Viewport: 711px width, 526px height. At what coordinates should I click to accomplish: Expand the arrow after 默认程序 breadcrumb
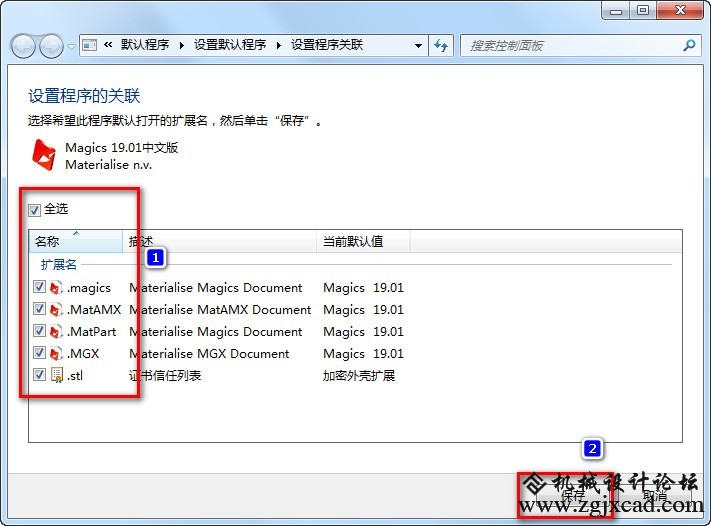tap(182, 45)
